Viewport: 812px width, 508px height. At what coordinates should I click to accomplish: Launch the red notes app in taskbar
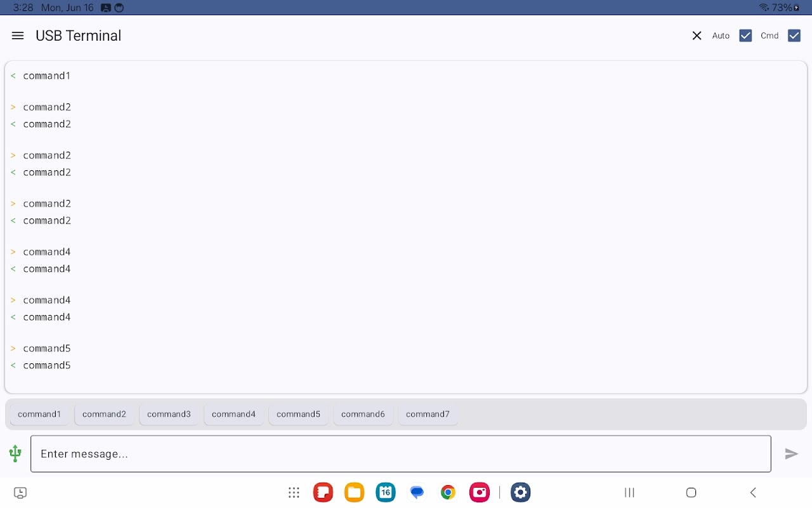323,492
